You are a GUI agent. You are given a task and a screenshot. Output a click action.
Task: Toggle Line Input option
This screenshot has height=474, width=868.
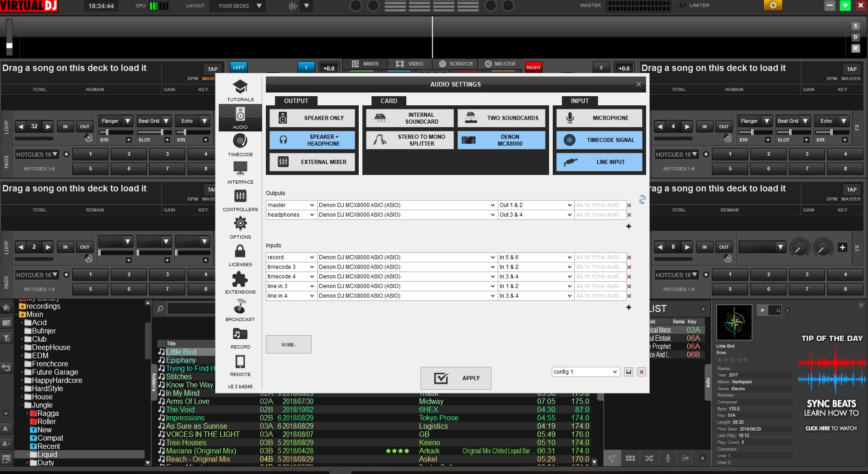(599, 162)
